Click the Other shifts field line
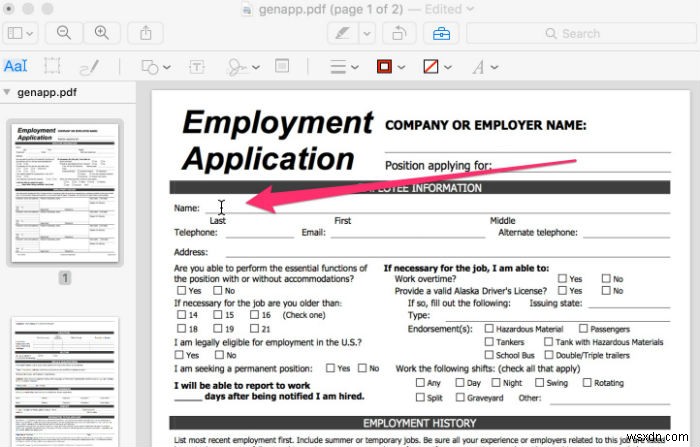 (x=610, y=399)
